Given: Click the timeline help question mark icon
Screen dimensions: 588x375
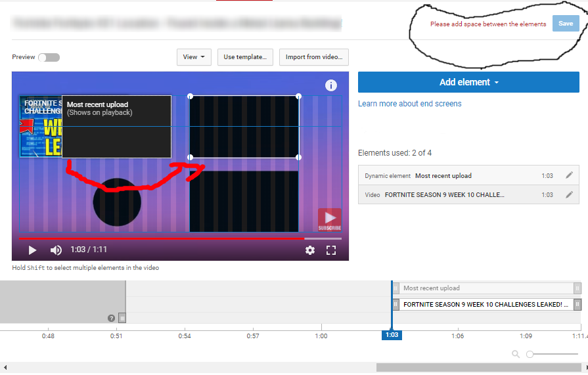Looking at the screenshot, I should [112, 318].
